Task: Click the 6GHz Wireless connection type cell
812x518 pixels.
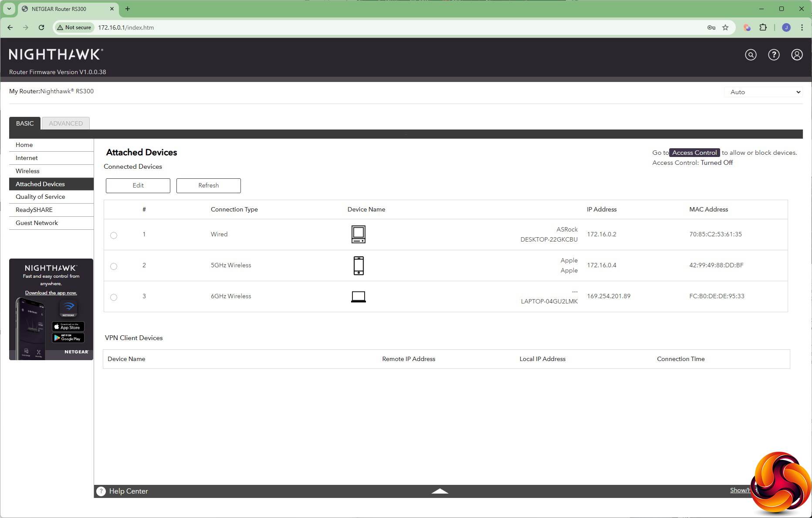Action: [231, 296]
